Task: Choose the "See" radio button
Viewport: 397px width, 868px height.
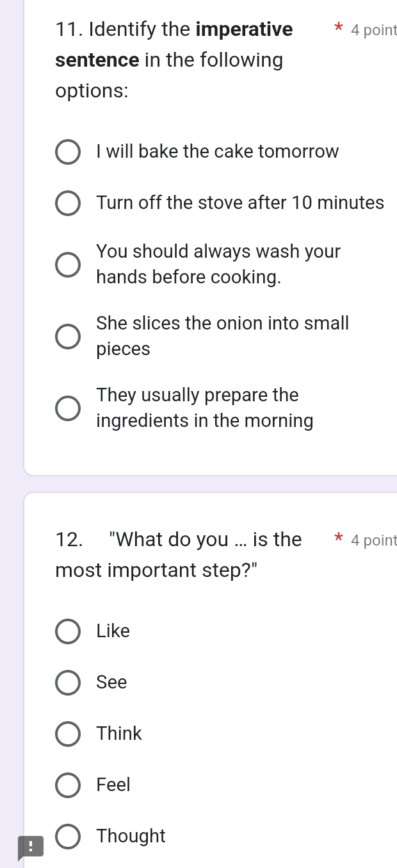Action: [68, 683]
